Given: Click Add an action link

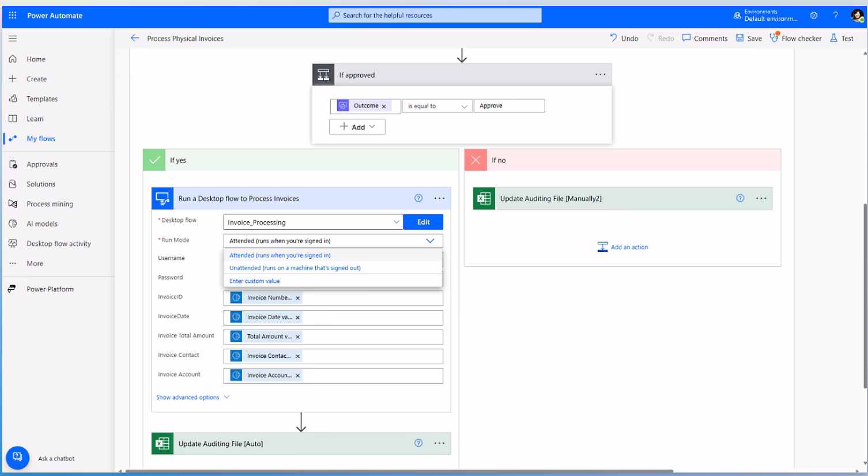Looking at the screenshot, I should pos(622,247).
